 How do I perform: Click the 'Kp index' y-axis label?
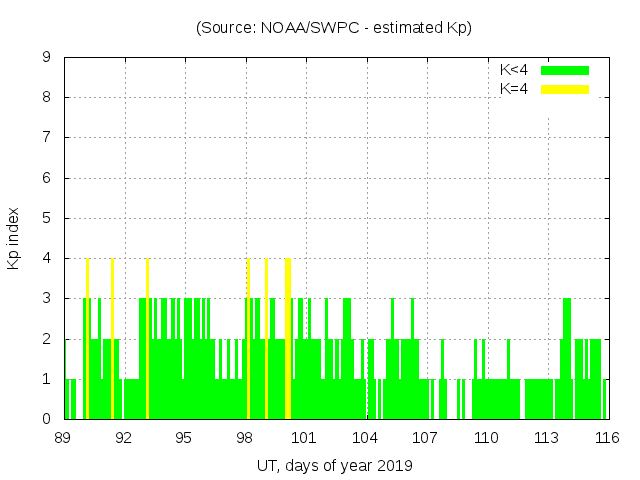click(14, 238)
